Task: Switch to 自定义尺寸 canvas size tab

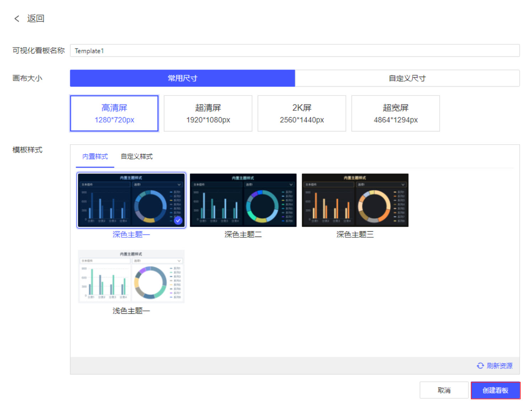Action: click(x=407, y=78)
